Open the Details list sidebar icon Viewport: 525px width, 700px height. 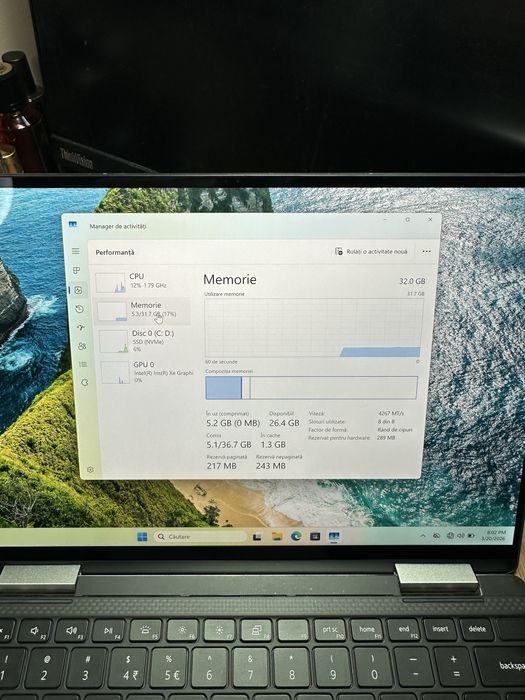[x=83, y=364]
